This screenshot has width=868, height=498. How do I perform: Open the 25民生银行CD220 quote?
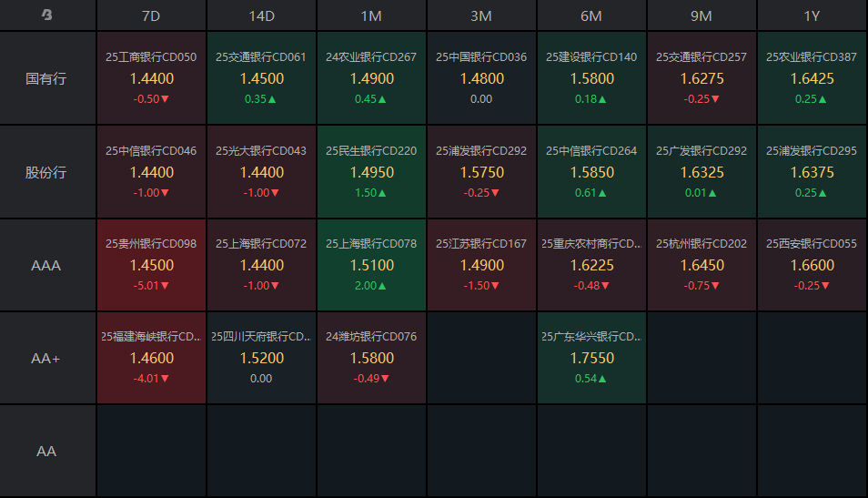tap(371, 172)
